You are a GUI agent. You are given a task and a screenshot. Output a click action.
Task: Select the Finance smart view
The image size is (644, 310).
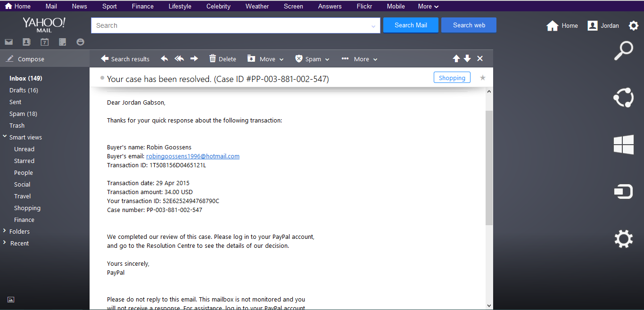[24, 220]
